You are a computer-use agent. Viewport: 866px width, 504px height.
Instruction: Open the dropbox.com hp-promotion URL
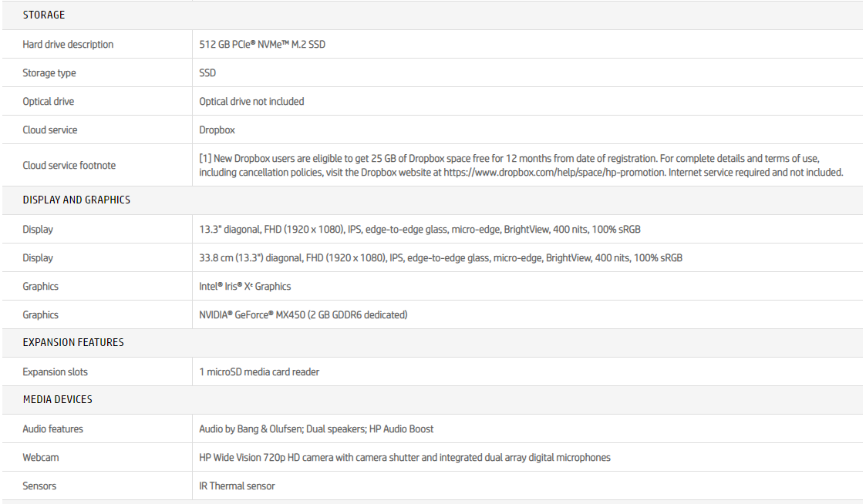tap(553, 173)
